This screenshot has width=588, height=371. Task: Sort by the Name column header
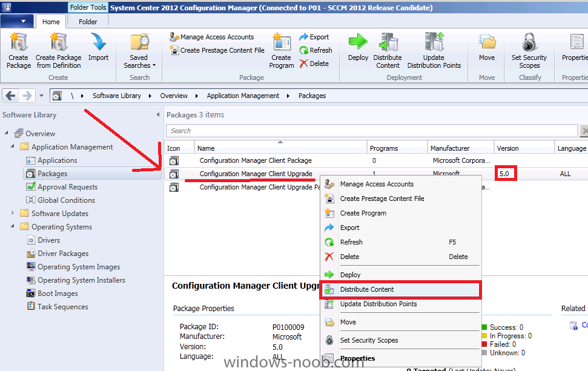pos(280,148)
